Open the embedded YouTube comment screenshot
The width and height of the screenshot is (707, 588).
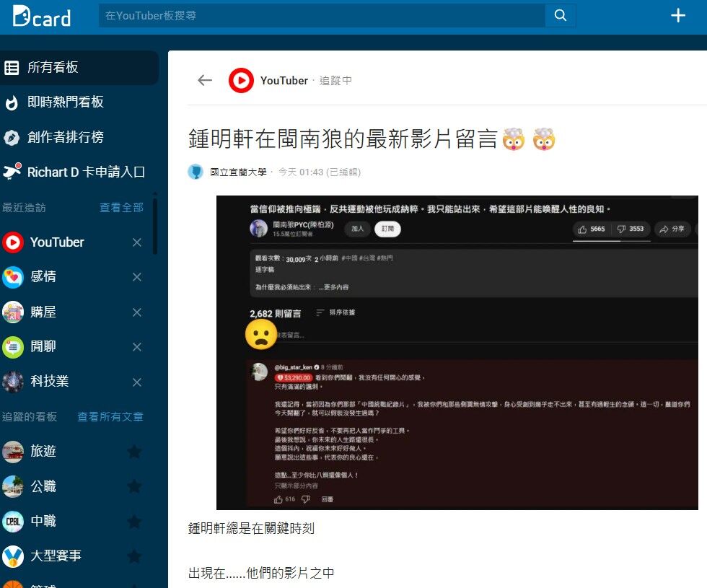(x=457, y=352)
